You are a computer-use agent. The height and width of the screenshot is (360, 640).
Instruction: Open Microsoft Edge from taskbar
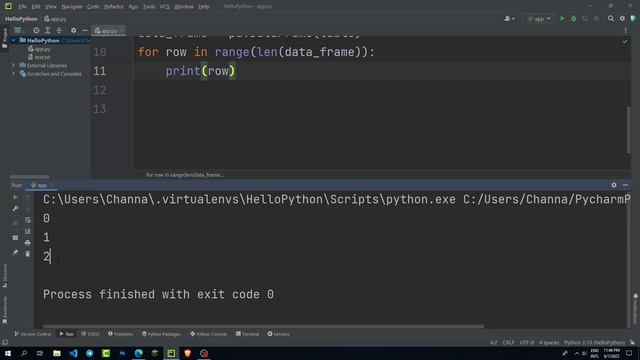click(x=138, y=353)
